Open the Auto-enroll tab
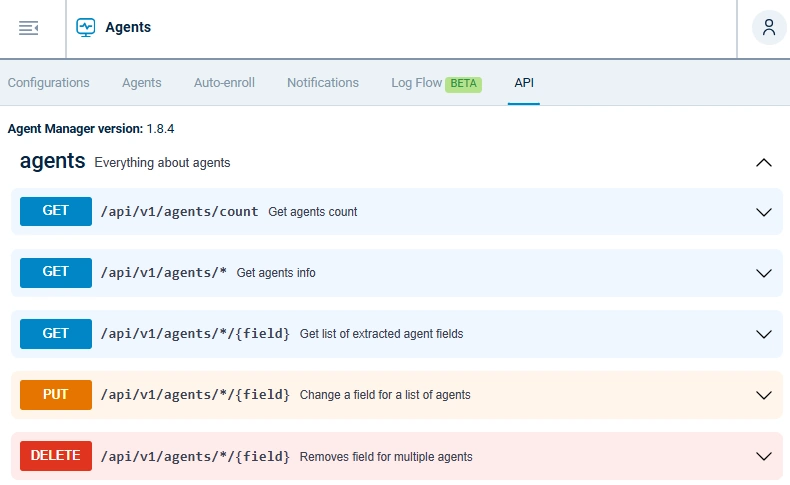This screenshot has width=790, height=485. coord(224,83)
